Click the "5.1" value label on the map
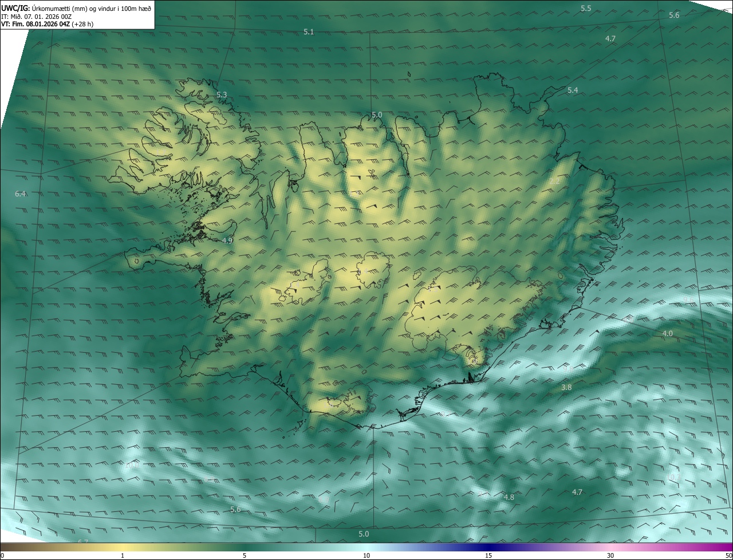 [x=309, y=32]
